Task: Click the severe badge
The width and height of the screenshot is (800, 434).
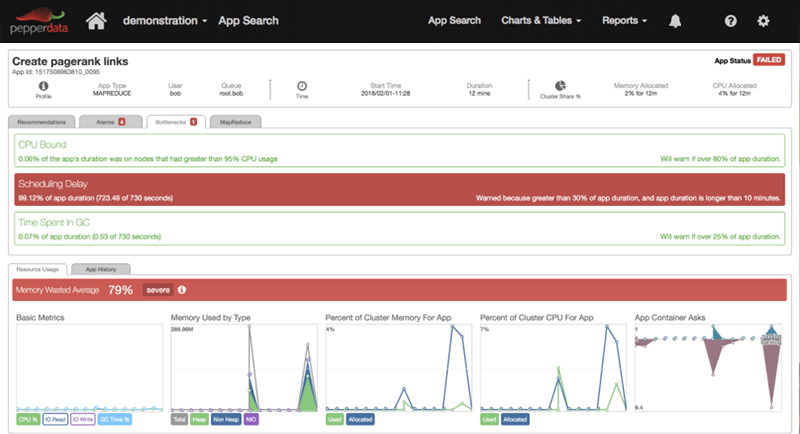Action: tap(158, 290)
